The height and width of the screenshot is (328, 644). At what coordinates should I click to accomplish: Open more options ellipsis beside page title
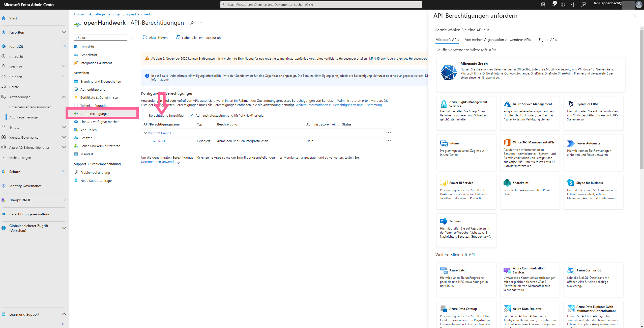(x=200, y=23)
